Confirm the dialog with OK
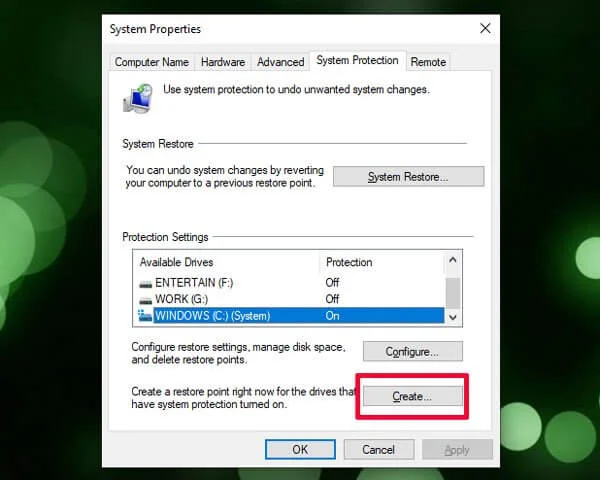The image size is (600, 480). click(300, 449)
